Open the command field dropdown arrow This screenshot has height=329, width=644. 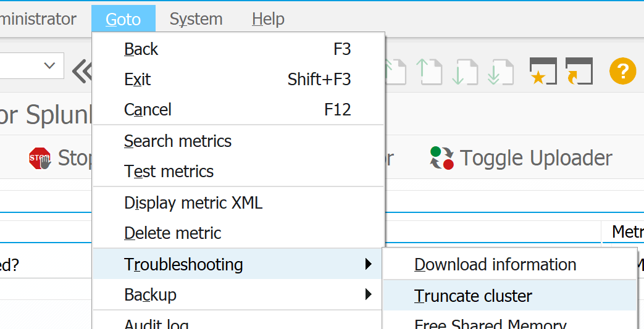(49, 66)
